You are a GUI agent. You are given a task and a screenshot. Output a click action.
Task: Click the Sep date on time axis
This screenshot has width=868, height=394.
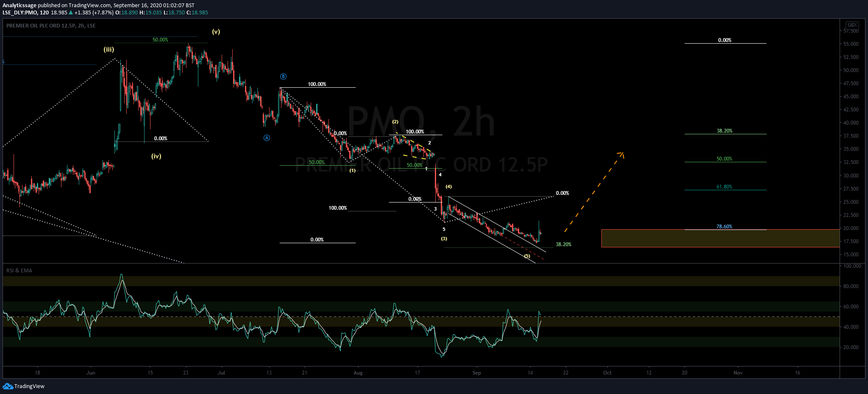pyautogui.click(x=477, y=373)
